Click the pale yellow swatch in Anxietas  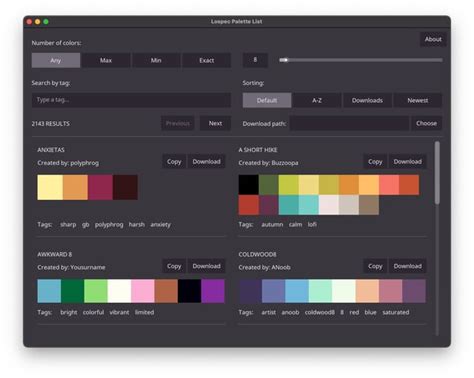pyautogui.click(x=50, y=187)
